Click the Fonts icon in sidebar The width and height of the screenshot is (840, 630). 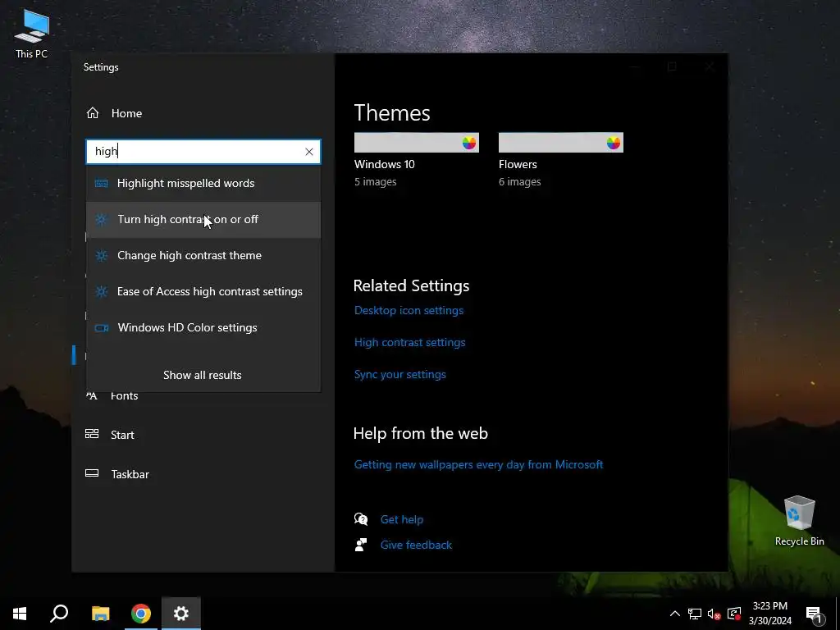92,396
